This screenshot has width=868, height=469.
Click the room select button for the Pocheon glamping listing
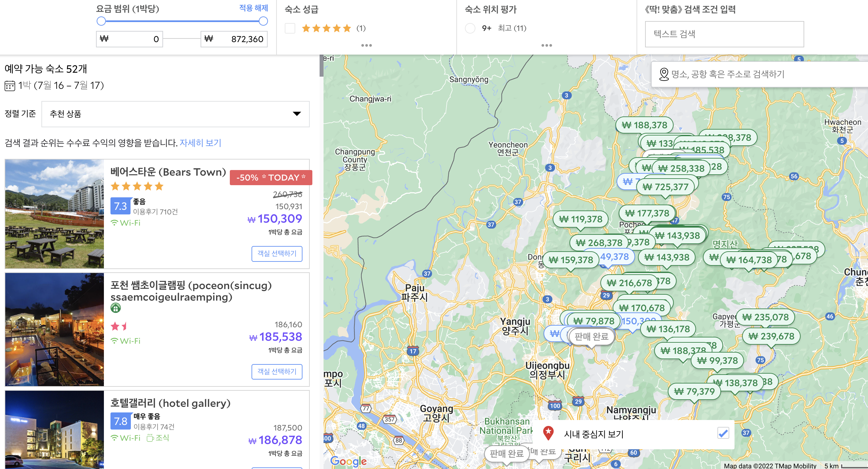[x=277, y=372]
